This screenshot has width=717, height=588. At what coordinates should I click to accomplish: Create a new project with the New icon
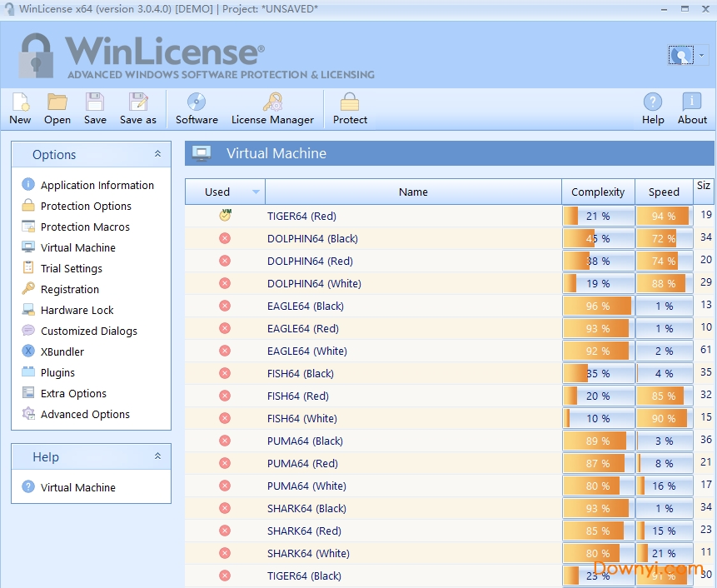click(x=19, y=108)
